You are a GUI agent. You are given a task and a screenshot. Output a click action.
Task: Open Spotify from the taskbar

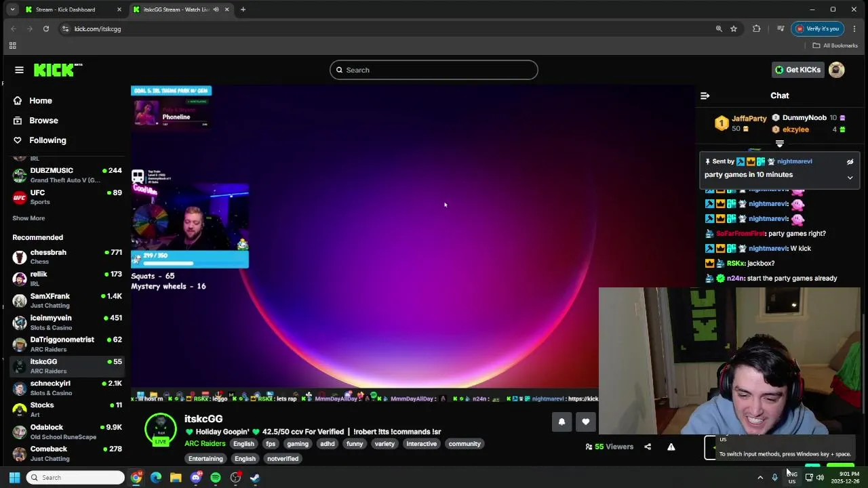pyautogui.click(x=216, y=478)
